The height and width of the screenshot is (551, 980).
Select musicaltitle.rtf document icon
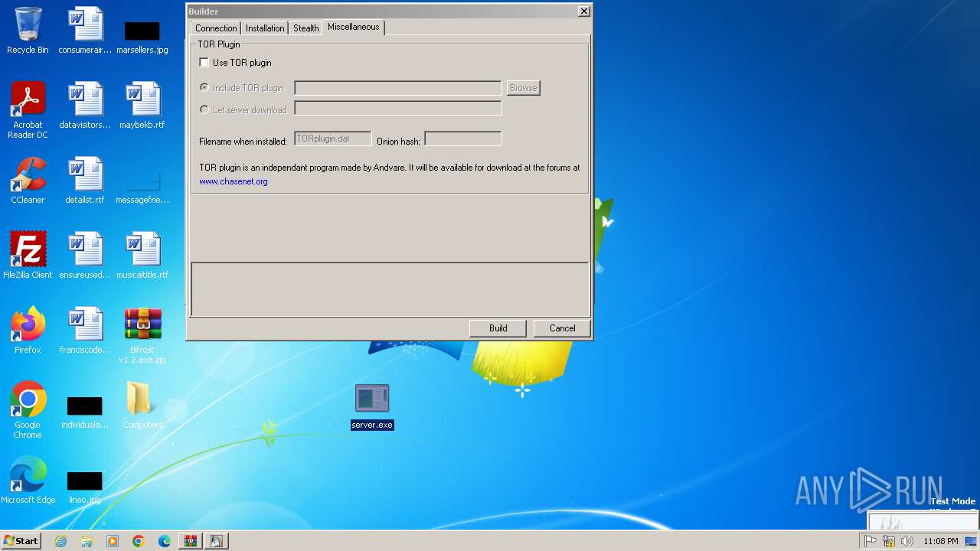pos(142,256)
